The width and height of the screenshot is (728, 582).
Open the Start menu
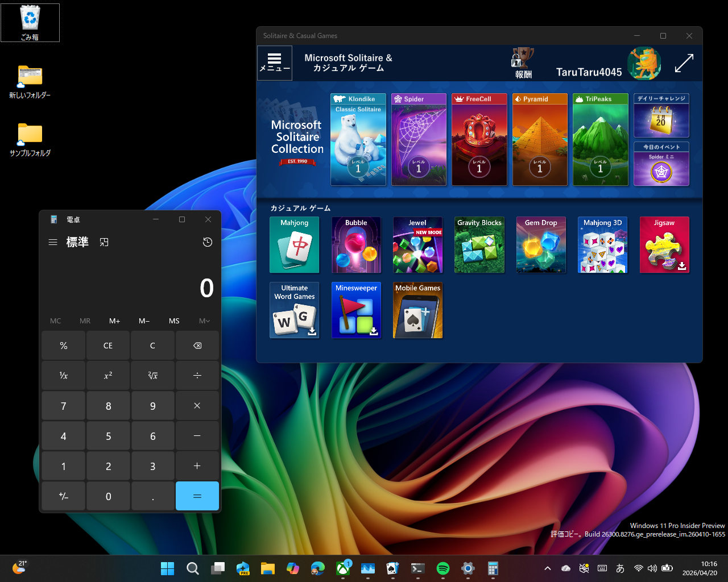[x=167, y=568]
